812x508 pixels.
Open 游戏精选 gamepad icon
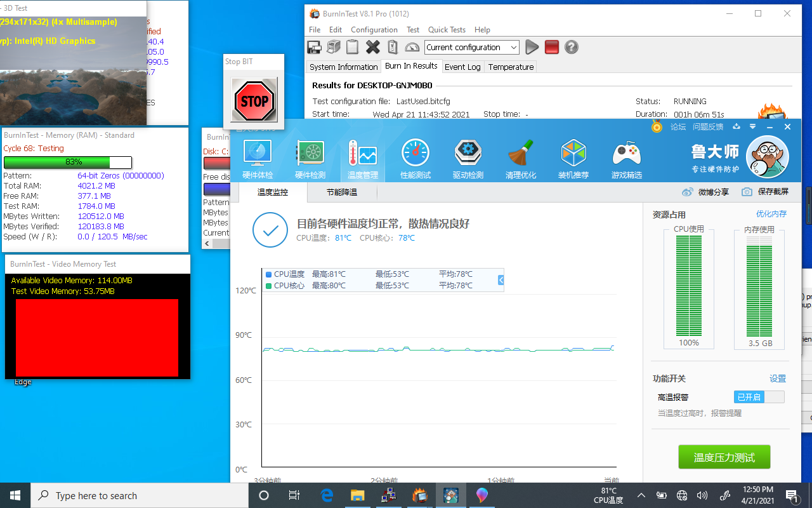(x=626, y=159)
